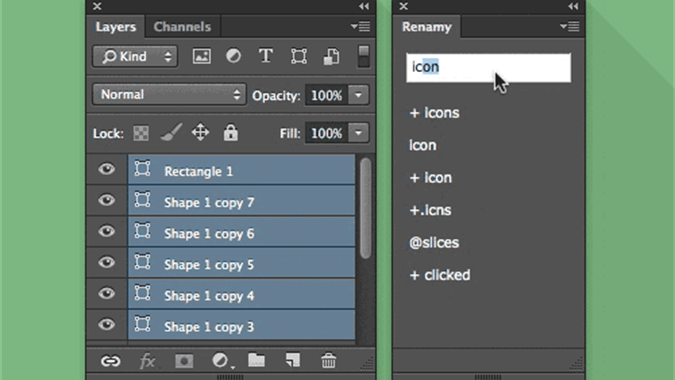
Task: Delete layer trash icon
Action: (x=328, y=361)
